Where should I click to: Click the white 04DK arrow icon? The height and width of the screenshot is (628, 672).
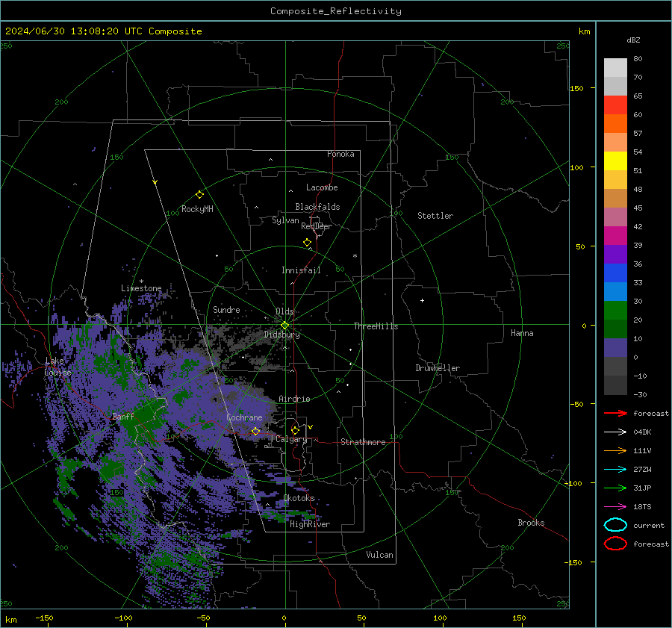615,432
